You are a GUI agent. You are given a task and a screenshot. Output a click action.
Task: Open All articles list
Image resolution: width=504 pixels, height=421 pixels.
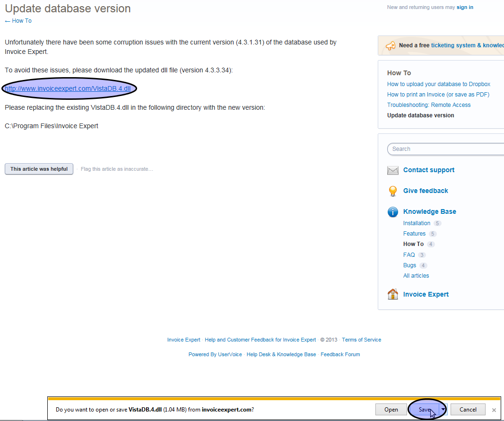pyautogui.click(x=416, y=276)
